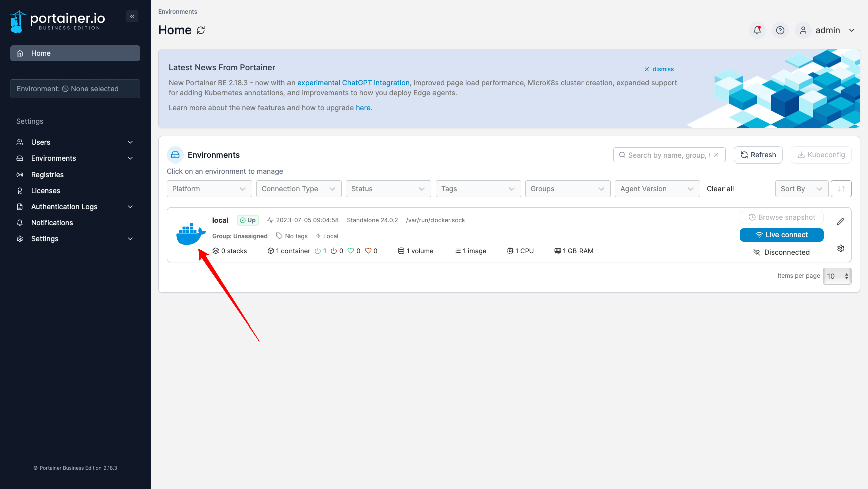Viewport: 868px width, 489px height.
Task: Click the Environments panel header icon
Action: pyautogui.click(x=175, y=155)
